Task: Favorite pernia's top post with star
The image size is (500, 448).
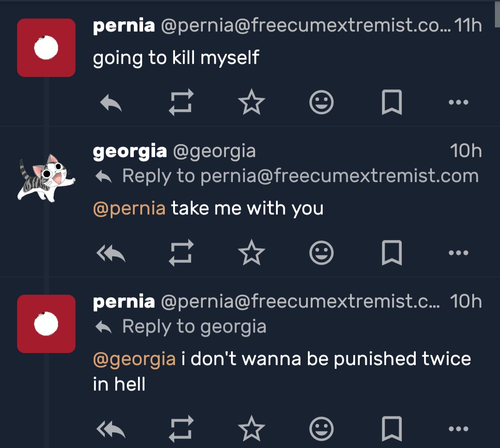Action: pos(251,102)
